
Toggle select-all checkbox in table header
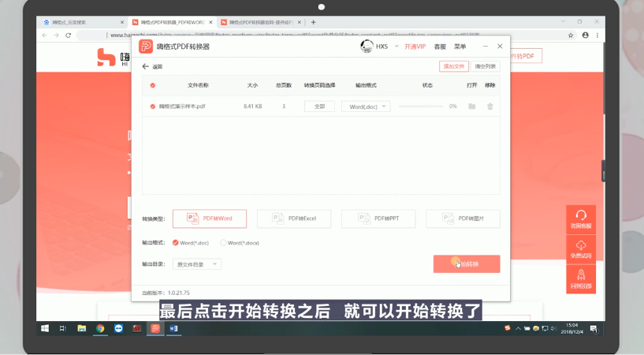tap(152, 85)
